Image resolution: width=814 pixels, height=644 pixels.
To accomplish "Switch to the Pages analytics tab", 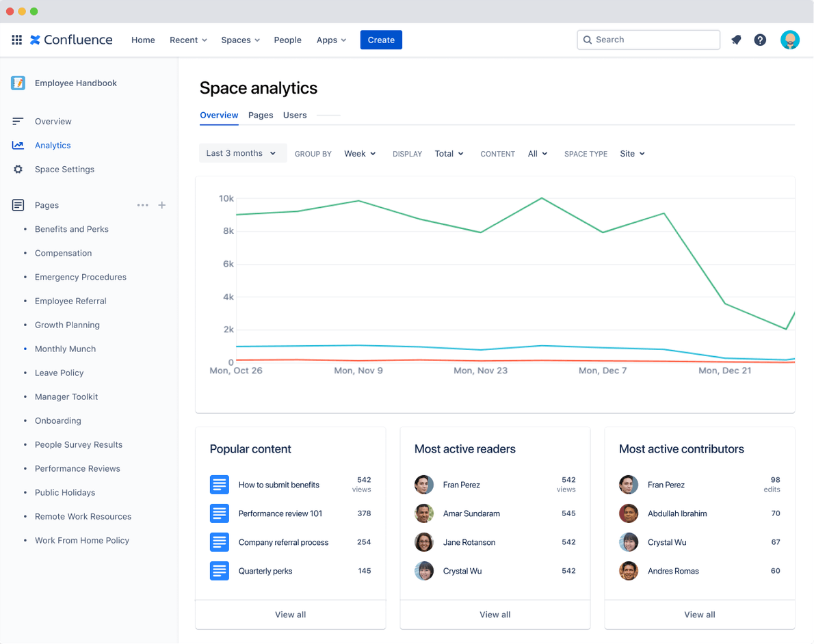I will click(x=261, y=115).
